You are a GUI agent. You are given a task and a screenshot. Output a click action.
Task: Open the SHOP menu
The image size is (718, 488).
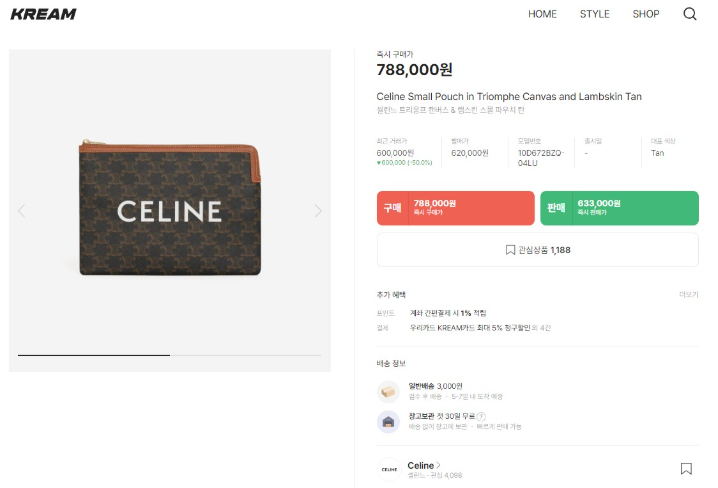[646, 14]
